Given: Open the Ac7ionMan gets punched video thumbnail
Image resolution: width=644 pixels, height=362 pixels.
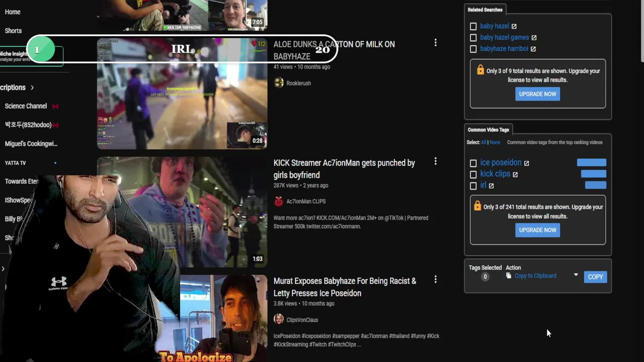Looking at the screenshot, I should tap(182, 212).
